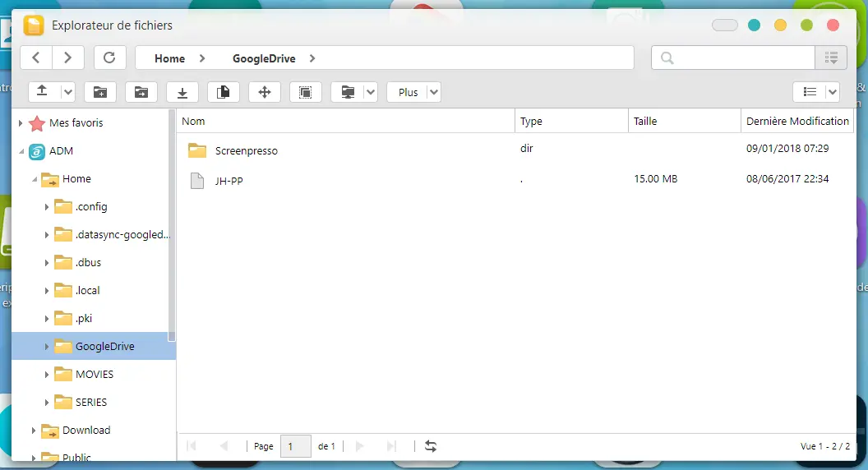Sort by the Type column header

[x=572, y=122]
